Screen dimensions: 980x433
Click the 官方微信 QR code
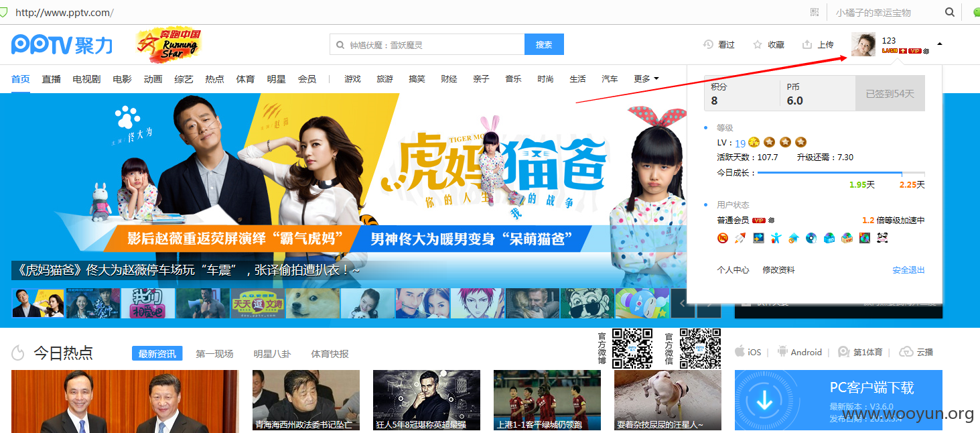700,349
